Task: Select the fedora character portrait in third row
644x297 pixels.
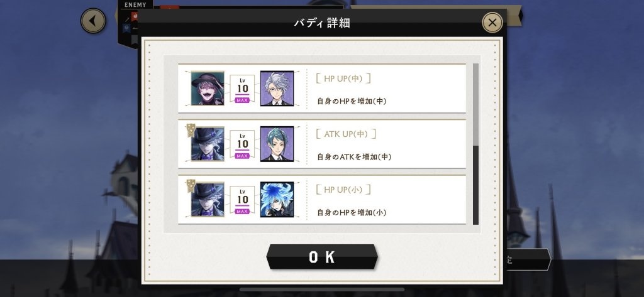Action: pyautogui.click(x=208, y=200)
